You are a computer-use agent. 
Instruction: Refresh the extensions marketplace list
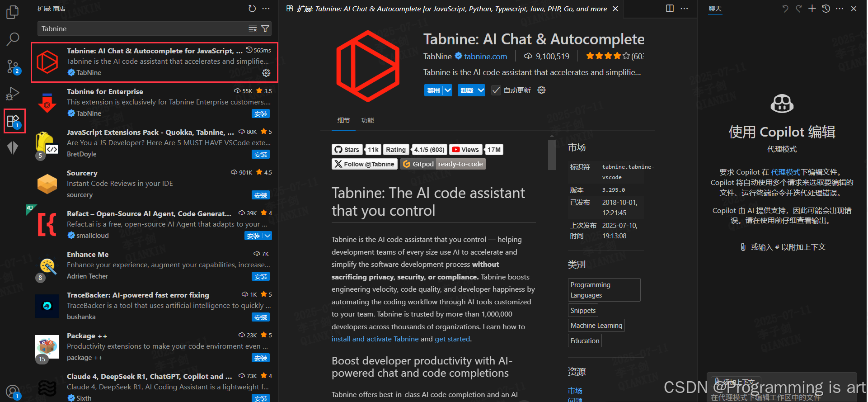tap(252, 9)
